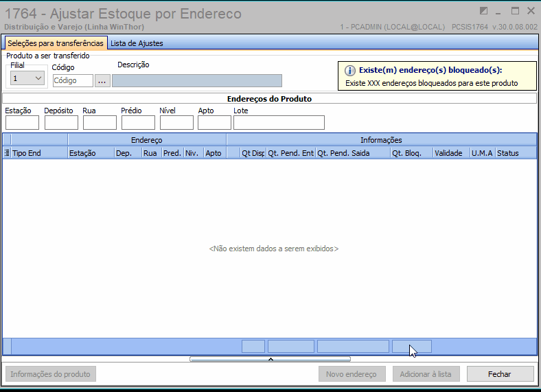This screenshot has height=392, width=541.
Task: Switch to the Lista de Ajustes tab
Action: (x=137, y=43)
